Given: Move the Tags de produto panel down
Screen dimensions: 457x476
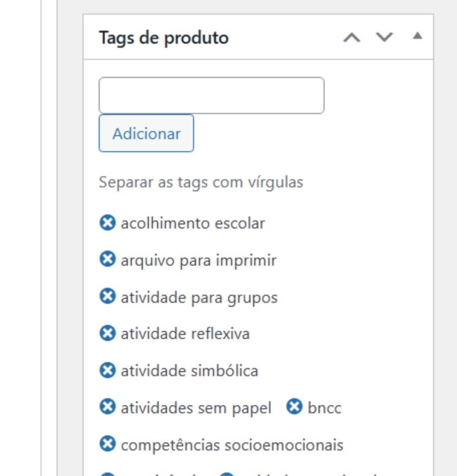Looking at the screenshot, I should [384, 37].
